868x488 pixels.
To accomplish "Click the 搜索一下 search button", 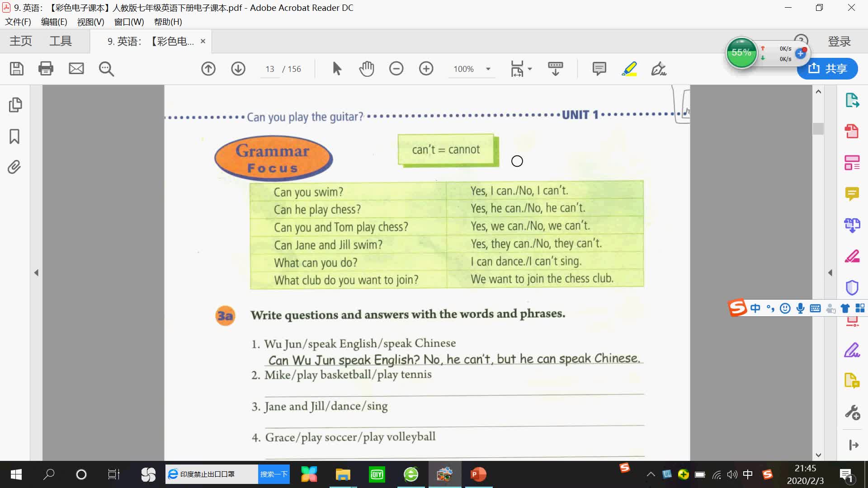I will 274,474.
